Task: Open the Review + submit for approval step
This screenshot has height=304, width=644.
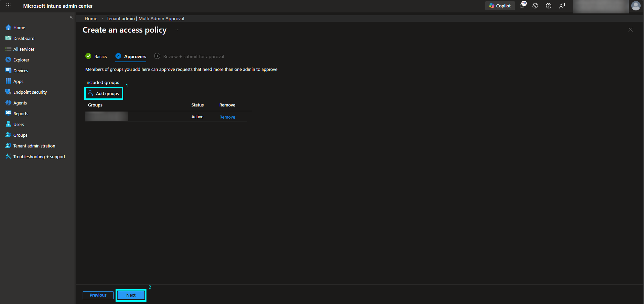Action: 189,56
